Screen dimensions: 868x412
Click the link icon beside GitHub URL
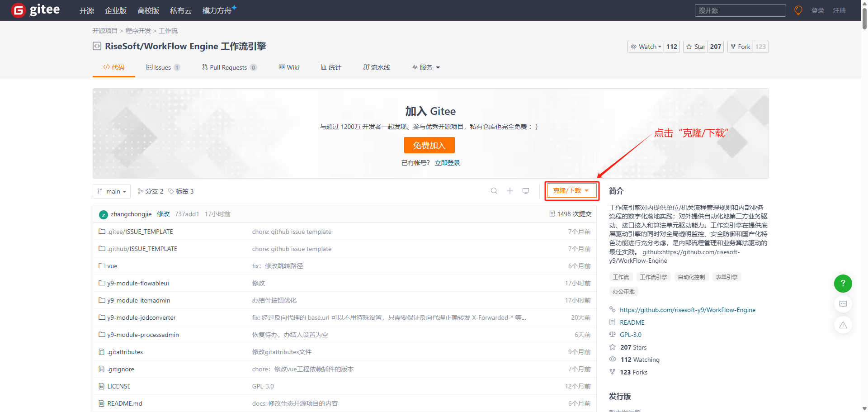[x=613, y=309]
